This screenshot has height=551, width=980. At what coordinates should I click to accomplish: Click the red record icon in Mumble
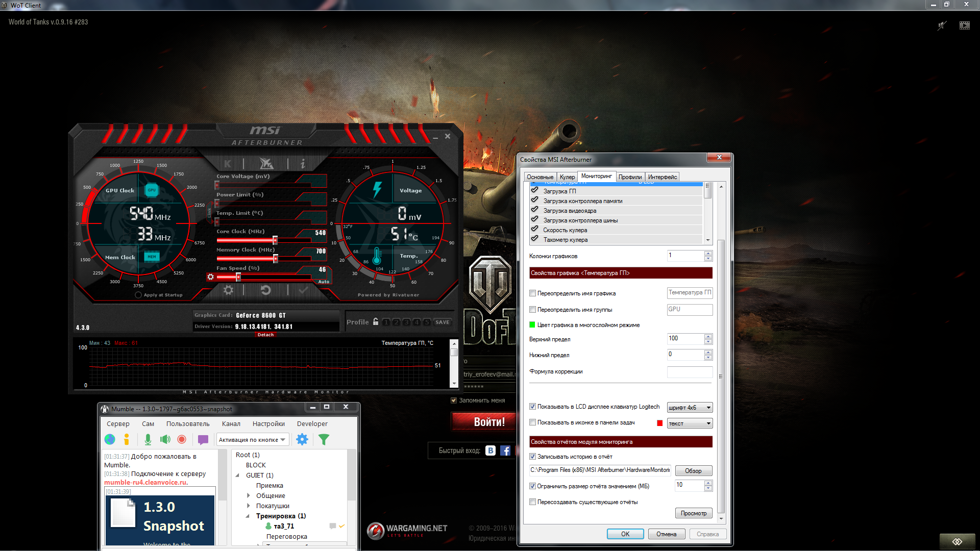(182, 439)
